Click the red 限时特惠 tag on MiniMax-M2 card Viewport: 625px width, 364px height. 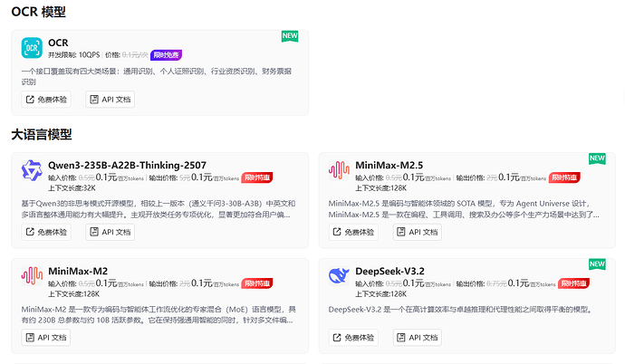click(x=257, y=283)
